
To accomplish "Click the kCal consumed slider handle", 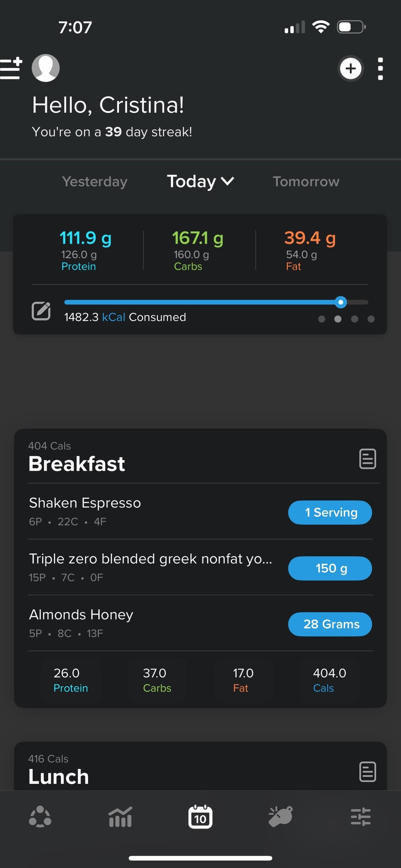I will point(340,302).
